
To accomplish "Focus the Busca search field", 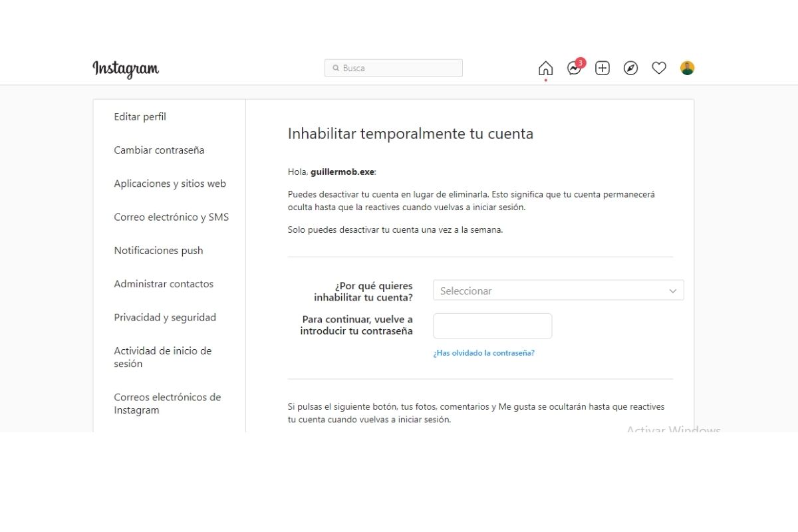I will tap(394, 68).
